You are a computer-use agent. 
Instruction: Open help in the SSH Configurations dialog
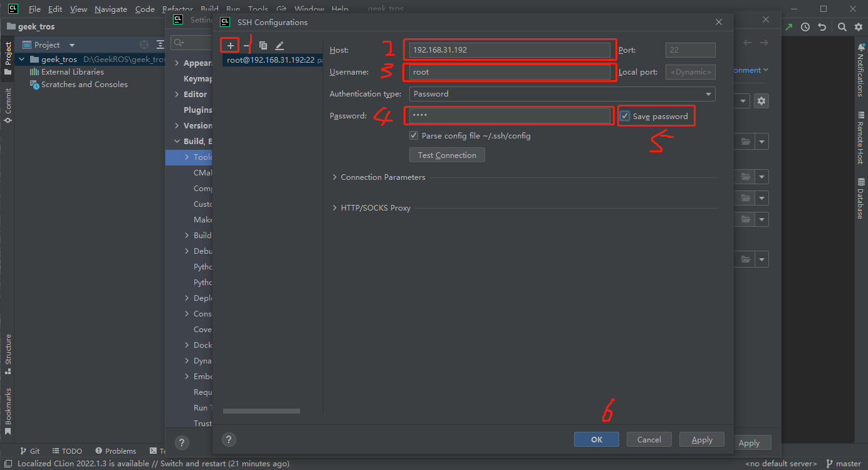tap(229, 439)
